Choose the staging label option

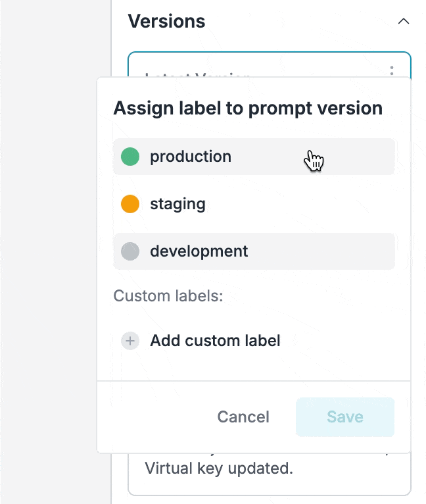pos(254,204)
